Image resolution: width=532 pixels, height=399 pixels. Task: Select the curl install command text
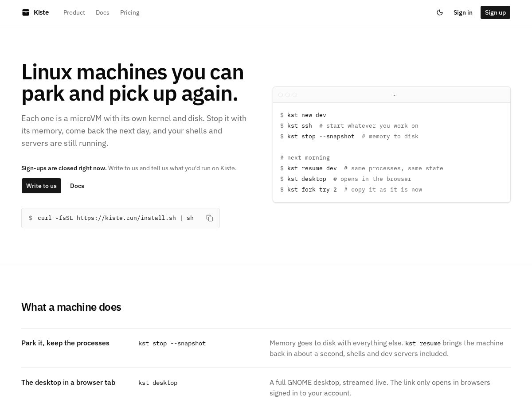(x=116, y=218)
